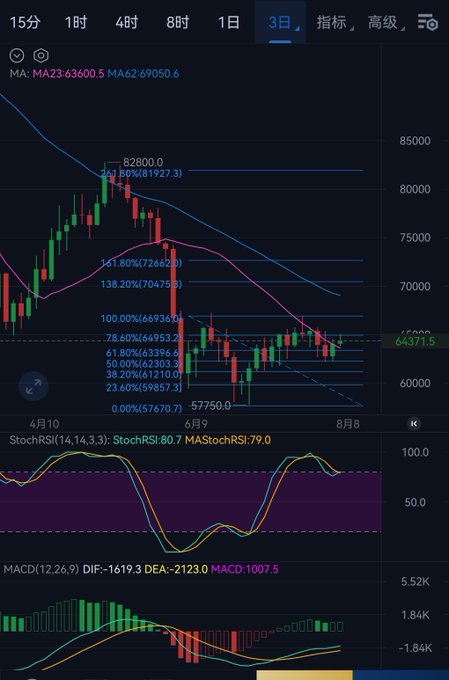Jump to latest candle with the K arrow icon
This screenshot has width=449, height=680.
click(x=414, y=424)
